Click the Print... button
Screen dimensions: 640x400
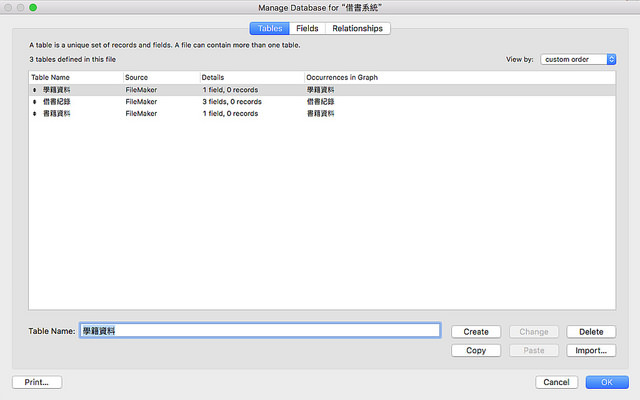[37, 382]
